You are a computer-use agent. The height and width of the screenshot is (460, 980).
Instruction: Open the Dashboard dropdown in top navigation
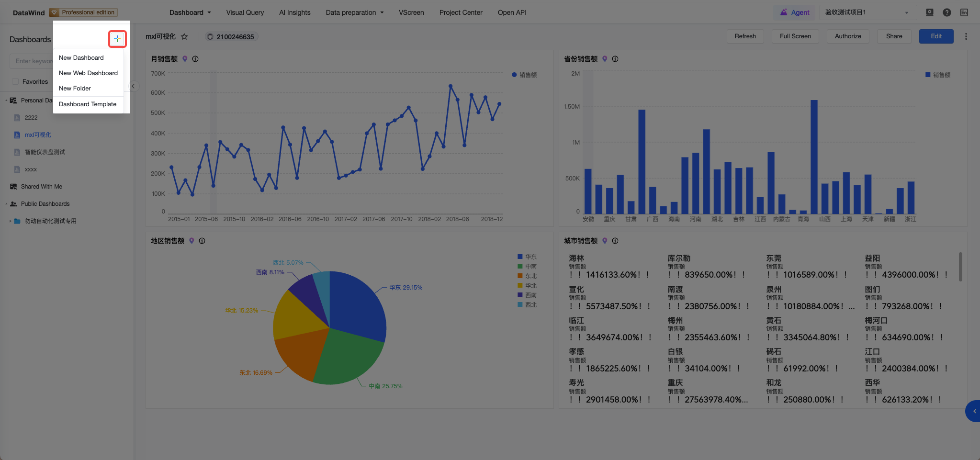190,12
